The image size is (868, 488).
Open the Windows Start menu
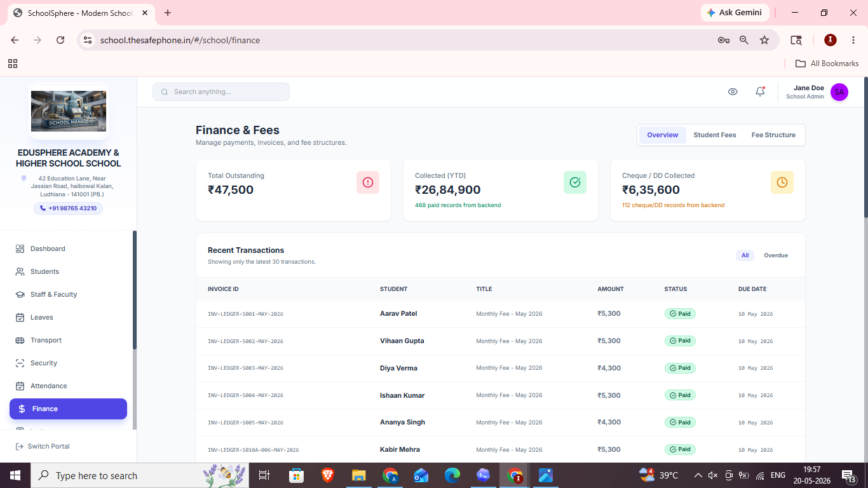click(x=15, y=475)
